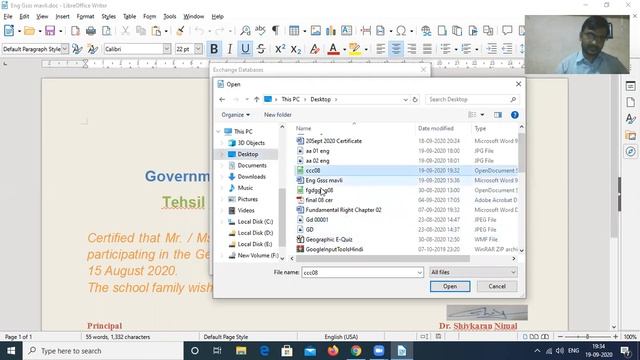The image size is (640, 360).
Task: Click the New folder button
Action: click(x=278, y=115)
